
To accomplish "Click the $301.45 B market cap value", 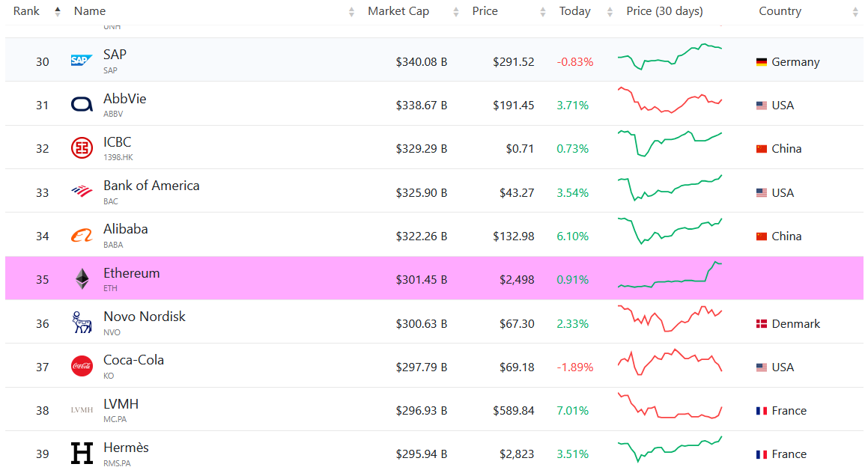I will (421, 280).
